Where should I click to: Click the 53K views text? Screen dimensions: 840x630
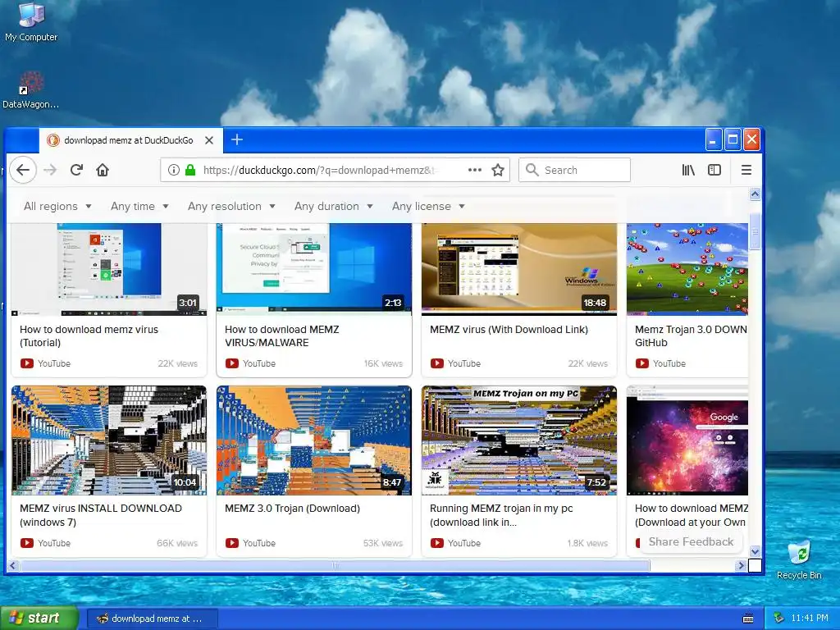[x=383, y=543]
